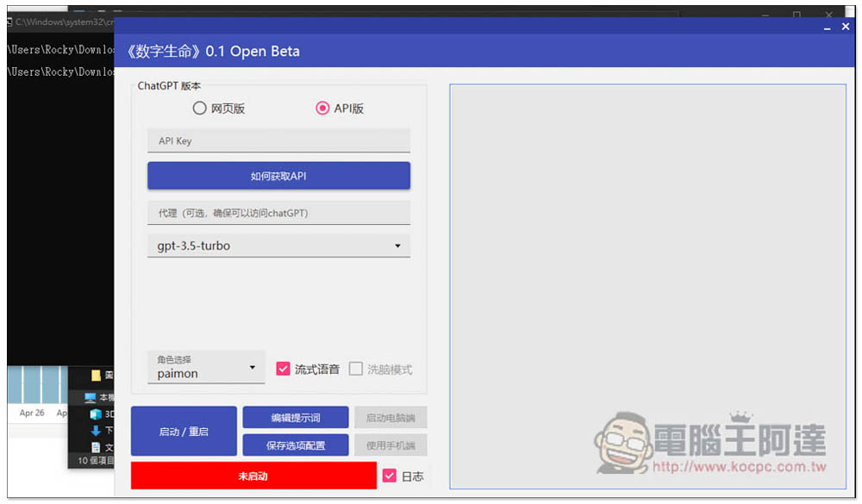Click the 启动电脑端 button

[x=390, y=418]
